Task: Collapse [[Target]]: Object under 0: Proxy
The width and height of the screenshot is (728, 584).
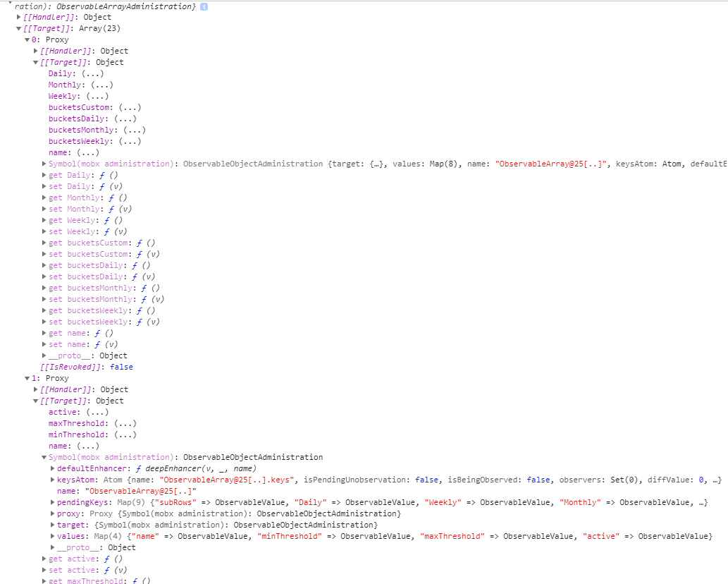Action: (x=36, y=62)
